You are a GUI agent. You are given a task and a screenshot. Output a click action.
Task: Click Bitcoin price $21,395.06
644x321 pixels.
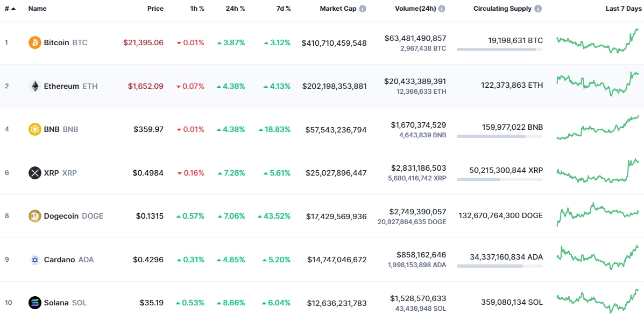click(x=143, y=43)
